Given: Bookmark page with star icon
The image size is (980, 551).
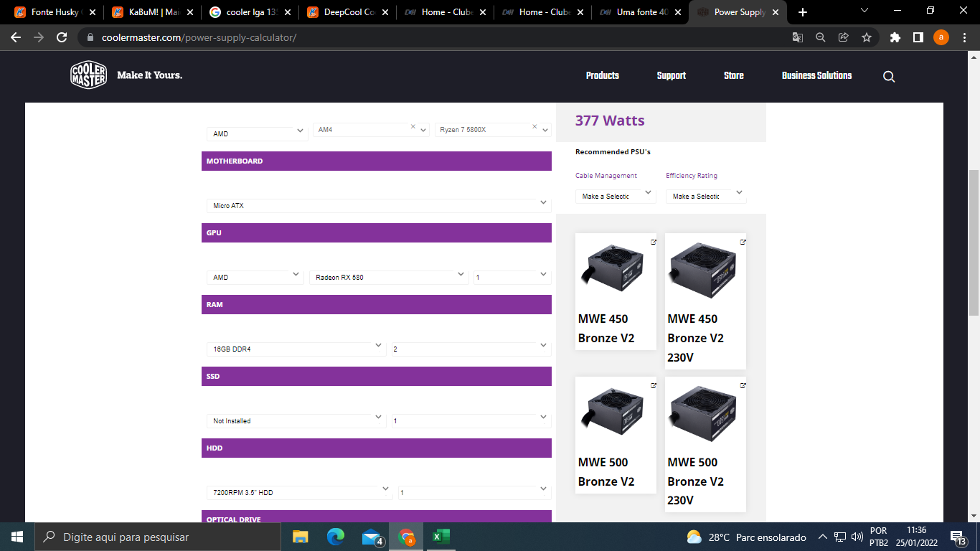Looking at the screenshot, I should (867, 37).
